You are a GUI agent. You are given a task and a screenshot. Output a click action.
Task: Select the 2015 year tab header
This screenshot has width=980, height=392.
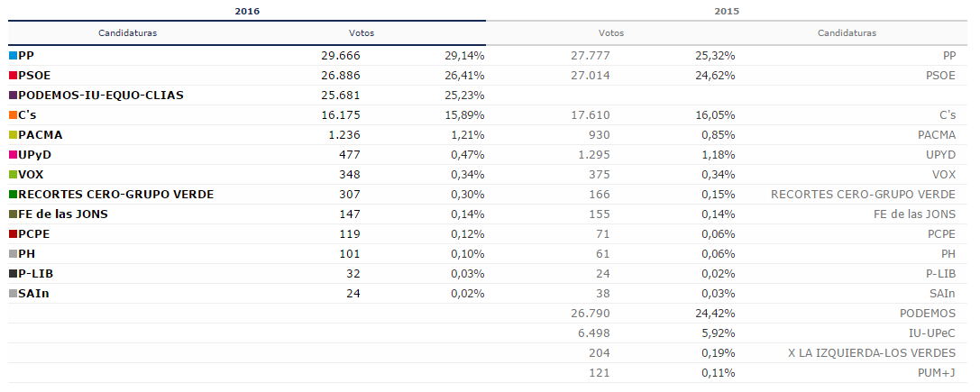click(x=727, y=11)
